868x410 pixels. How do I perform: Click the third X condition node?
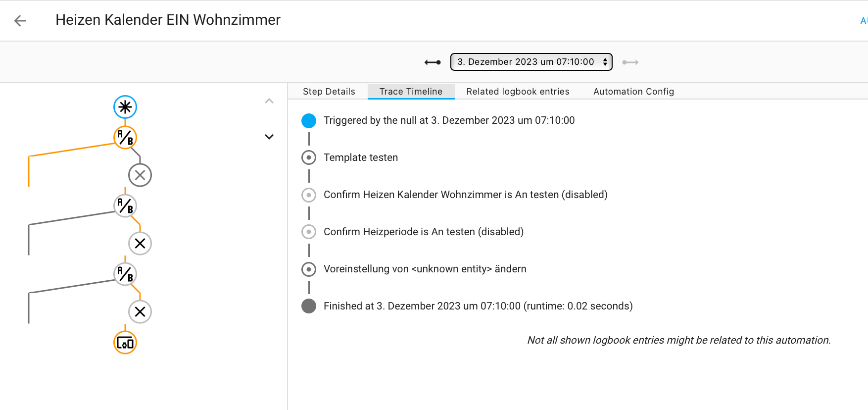point(140,312)
